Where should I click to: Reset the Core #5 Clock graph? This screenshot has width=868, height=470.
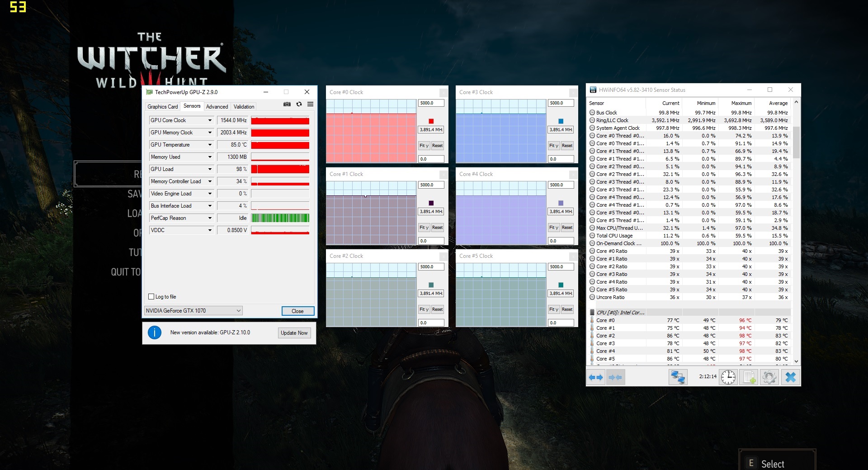567,309
